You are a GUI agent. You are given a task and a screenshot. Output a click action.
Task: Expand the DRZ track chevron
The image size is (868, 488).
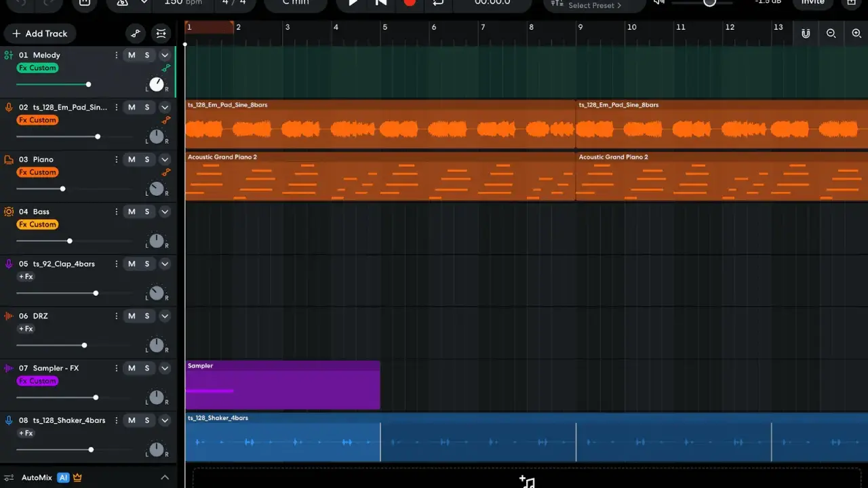pyautogui.click(x=165, y=316)
